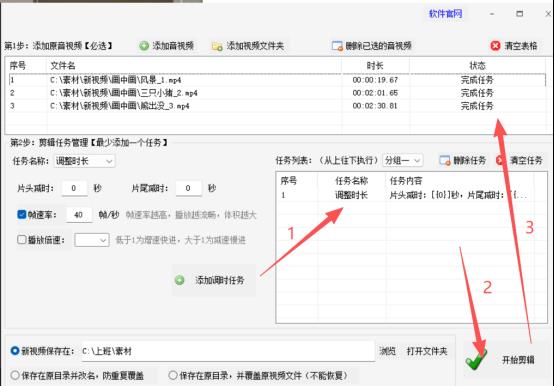Expand the 播放倍速 speed dropdown
This screenshot has width=554, height=386.
point(92,240)
